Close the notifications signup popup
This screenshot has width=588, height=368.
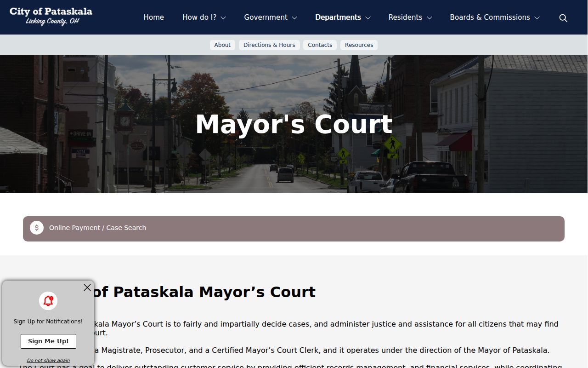[87, 287]
